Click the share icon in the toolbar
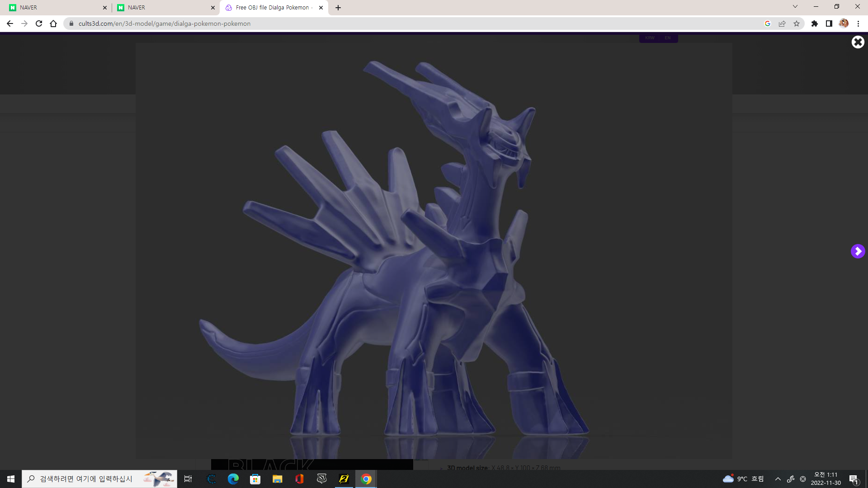Viewport: 868px width, 488px height. (782, 23)
